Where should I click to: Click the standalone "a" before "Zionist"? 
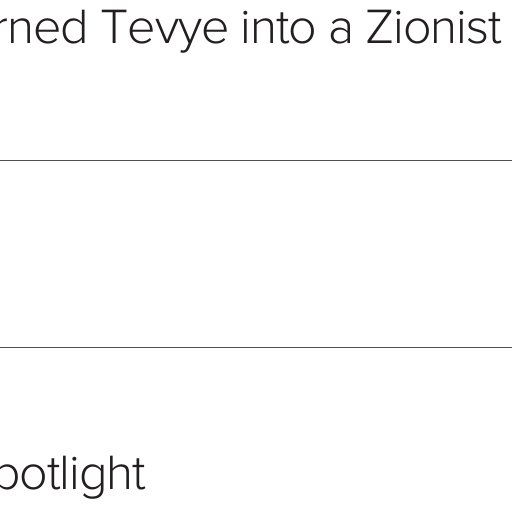click(x=340, y=33)
